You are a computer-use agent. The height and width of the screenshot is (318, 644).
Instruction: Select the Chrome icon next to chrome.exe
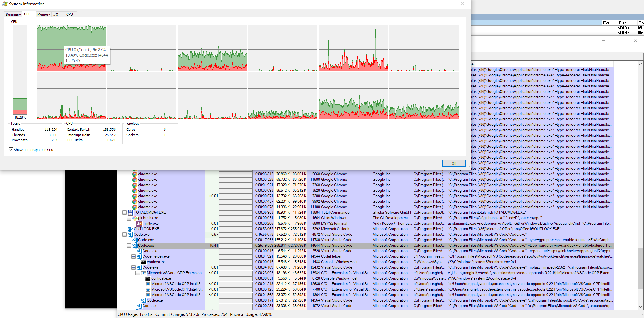(x=135, y=174)
